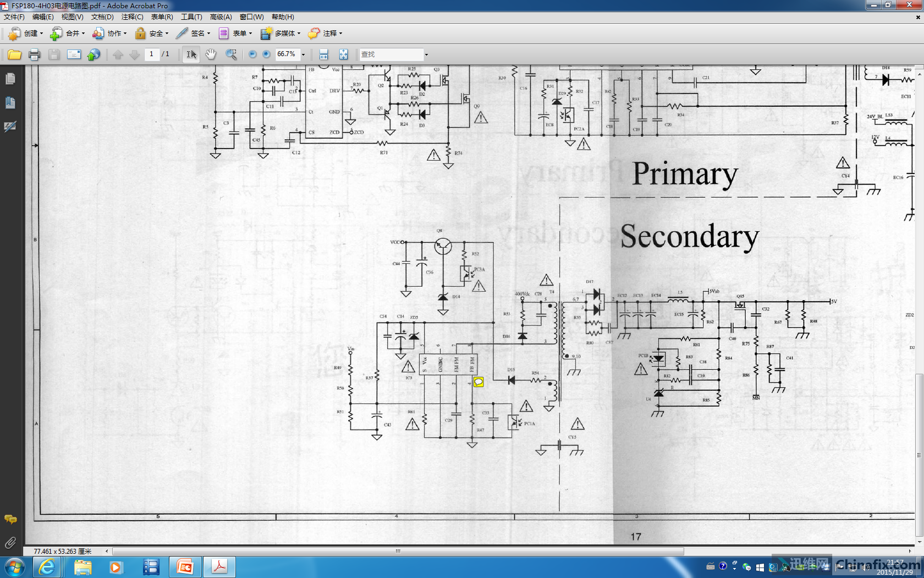Click the Create PDF icon (创建)
924x578 pixels.
coord(14,34)
